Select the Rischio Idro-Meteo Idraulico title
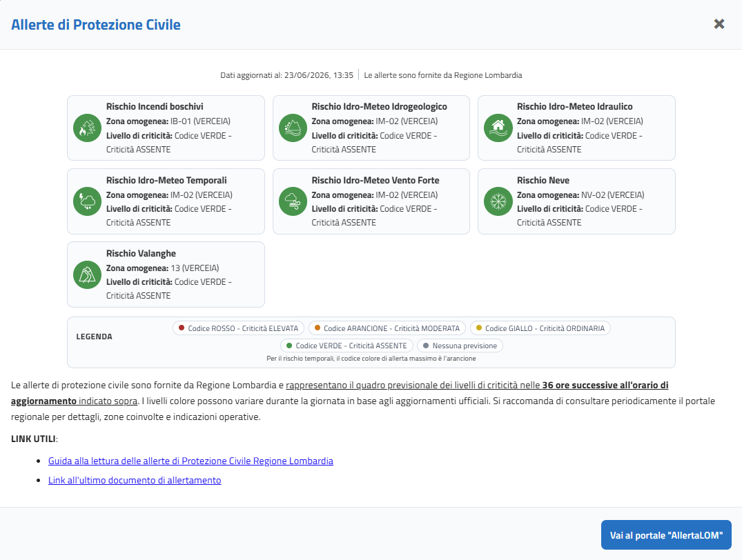The width and height of the screenshot is (742, 560). click(574, 106)
